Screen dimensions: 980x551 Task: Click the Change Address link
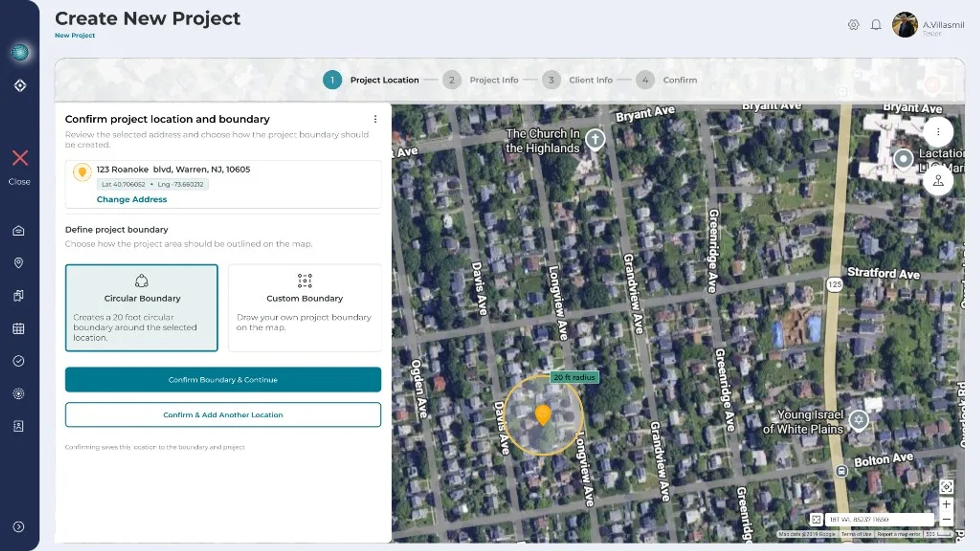(x=132, y=199)
